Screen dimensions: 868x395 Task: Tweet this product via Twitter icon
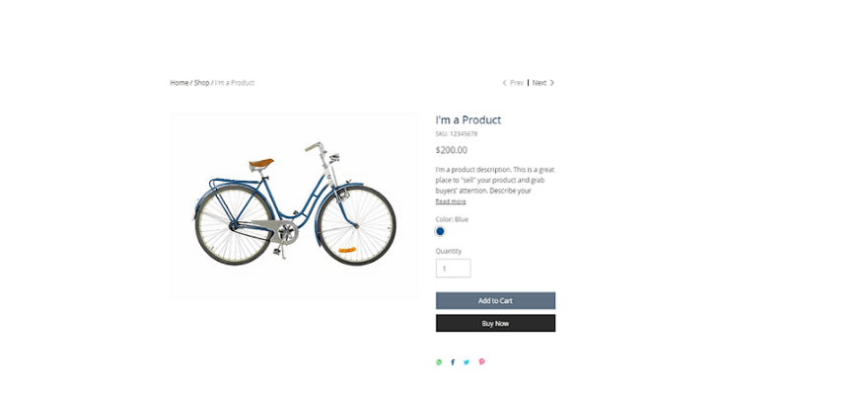(x=467, y=362)
